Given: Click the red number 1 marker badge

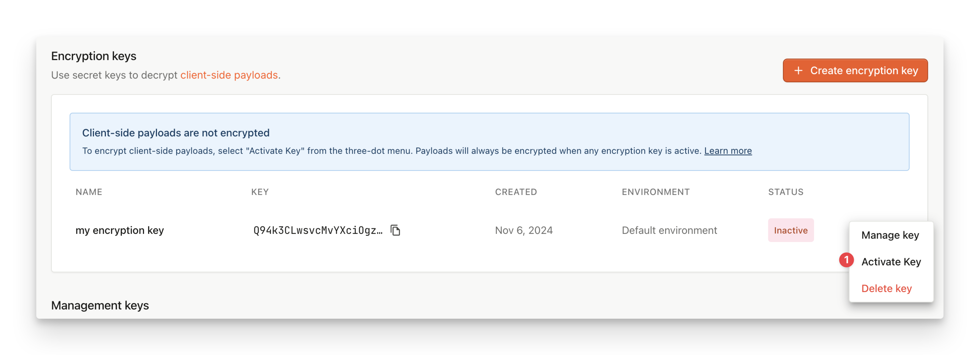Looking at the screenshot, I should (x=846, y=260).
